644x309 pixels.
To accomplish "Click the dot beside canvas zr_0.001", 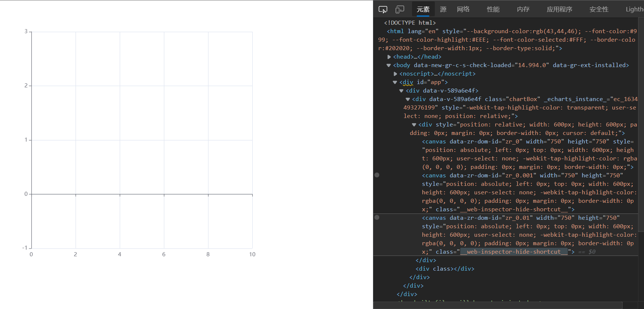I will pyautogui.click(x=377, y=175).
